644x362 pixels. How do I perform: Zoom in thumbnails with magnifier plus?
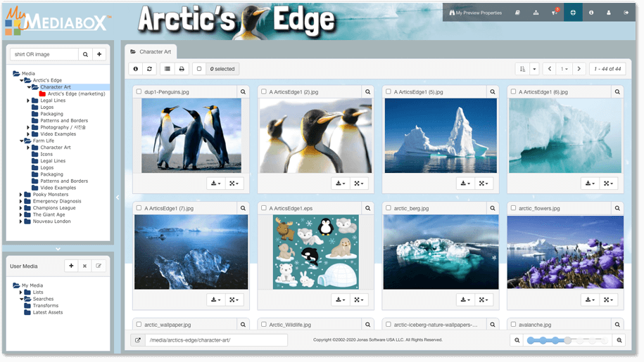619,340
